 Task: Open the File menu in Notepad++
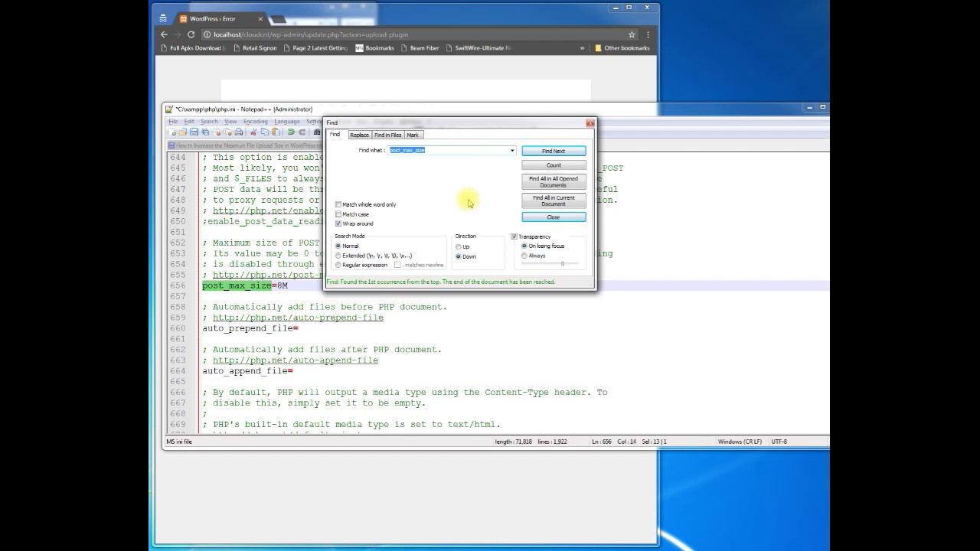pos(173,122)
